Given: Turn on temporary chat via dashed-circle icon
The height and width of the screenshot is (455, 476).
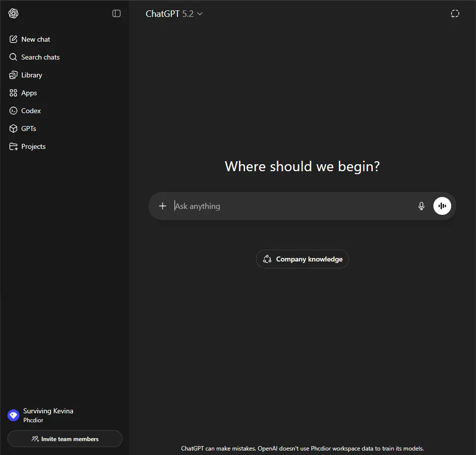Looking at the screenshot, I should click(455, 13).
